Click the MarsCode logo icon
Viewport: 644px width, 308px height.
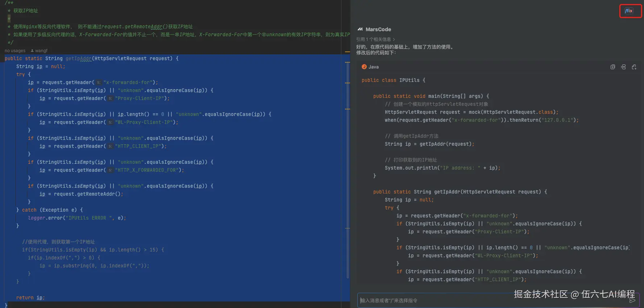point(360,29)
